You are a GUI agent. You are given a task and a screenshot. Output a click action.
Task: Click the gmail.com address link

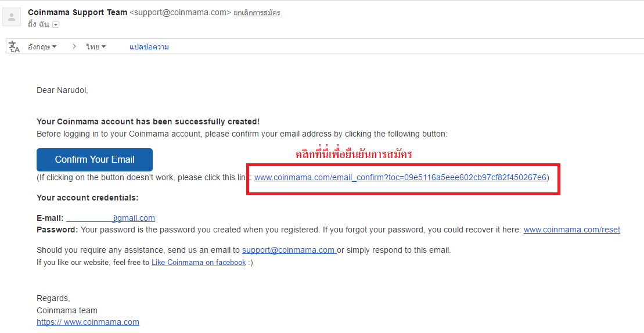110,219
